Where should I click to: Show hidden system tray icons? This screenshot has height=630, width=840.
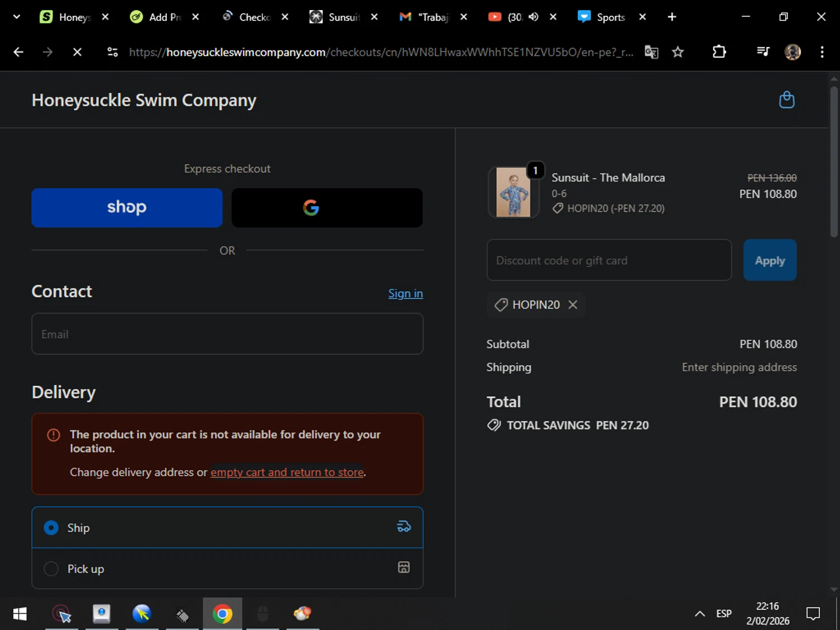[x=699, y=614]
